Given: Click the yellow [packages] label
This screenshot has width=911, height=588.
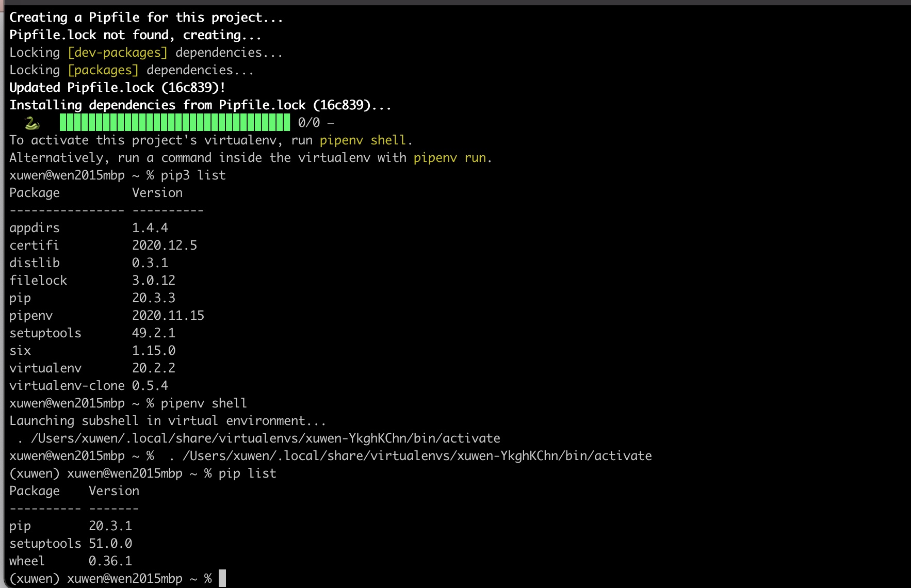Looking at the screenshot, I should (103, 70).
